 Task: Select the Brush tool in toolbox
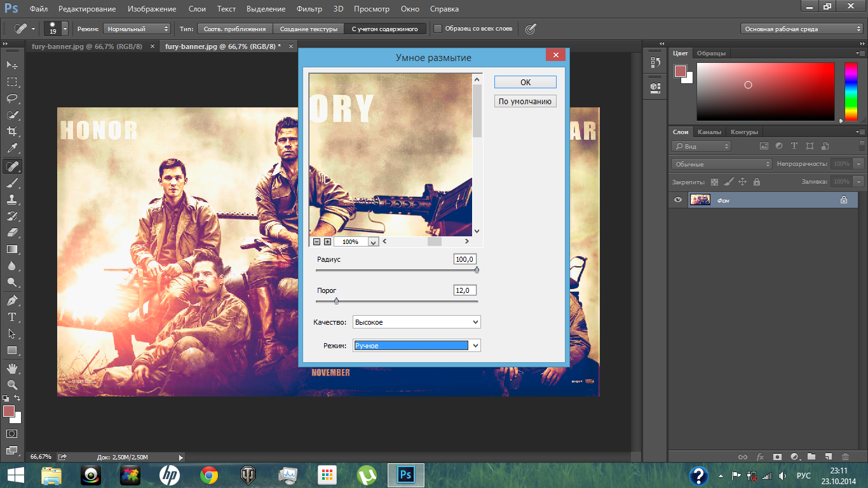[12, 182]
